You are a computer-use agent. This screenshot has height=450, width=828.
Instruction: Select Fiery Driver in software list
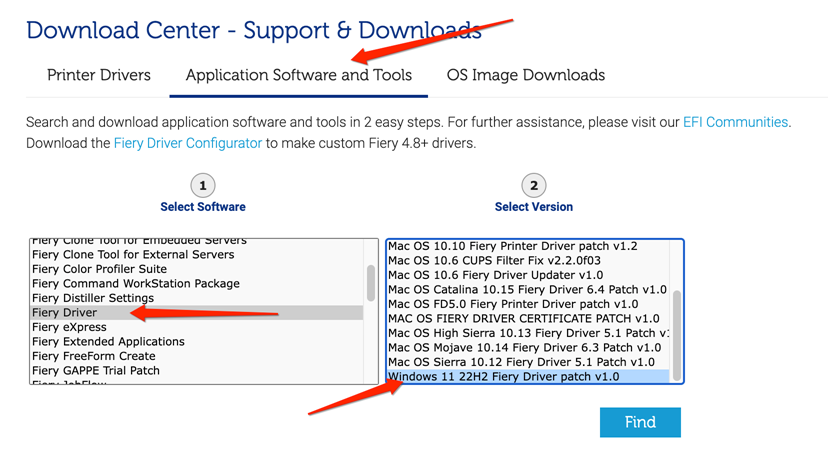point(66,313)
